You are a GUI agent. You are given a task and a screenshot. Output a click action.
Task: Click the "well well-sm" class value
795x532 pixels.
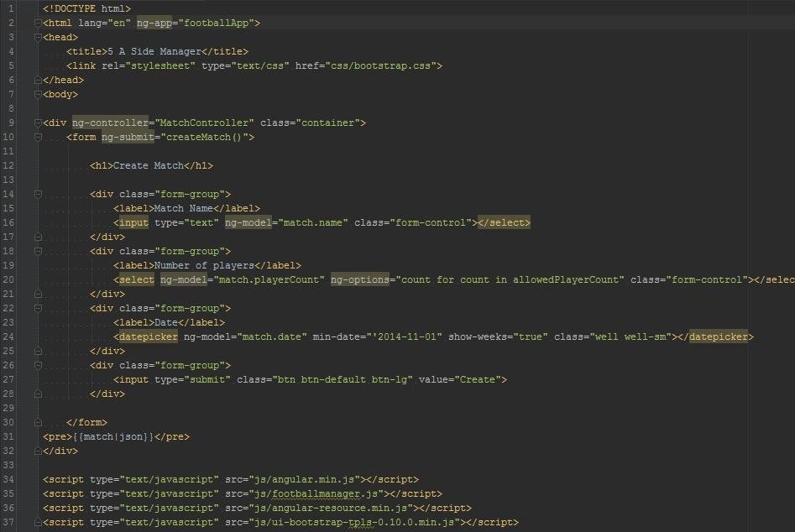click(630, 336)
